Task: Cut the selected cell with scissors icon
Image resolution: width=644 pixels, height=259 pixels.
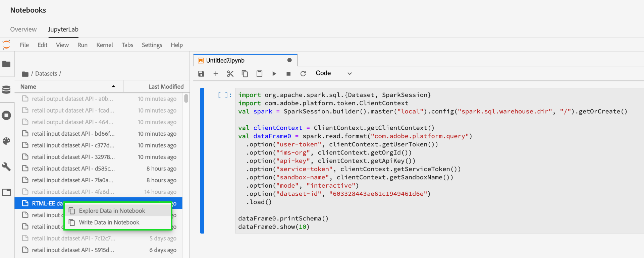Action: pyautogui.click(x=230, y=74)
